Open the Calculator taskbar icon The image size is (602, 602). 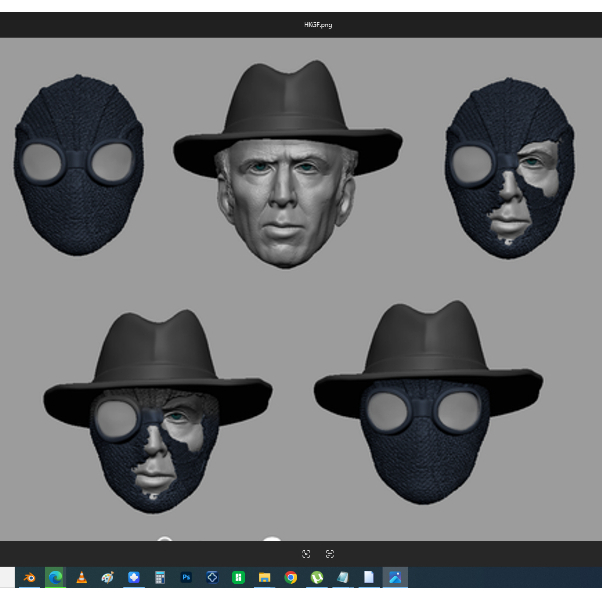pos(160,577)
